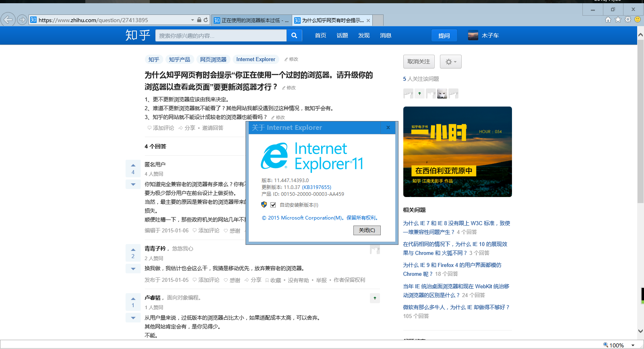Open related question about IE 7 和 IE 8
This screenshot has width=644, height=349.
point(456,228)
